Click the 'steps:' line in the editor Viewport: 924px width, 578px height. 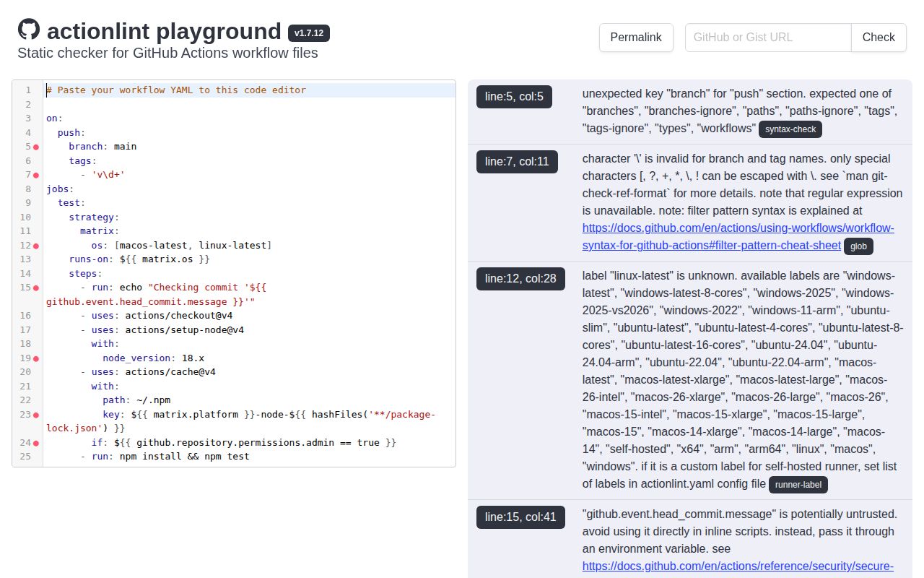(86, 274)
